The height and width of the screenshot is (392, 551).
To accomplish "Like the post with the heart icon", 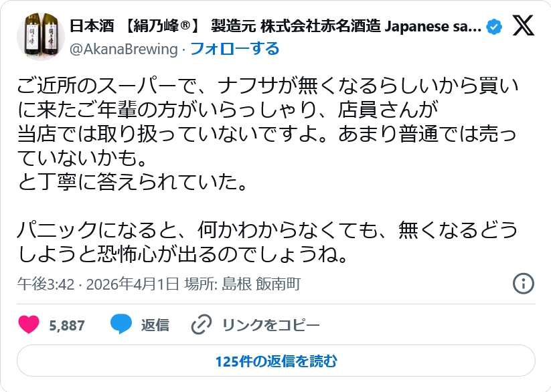I will pos(29,325).
